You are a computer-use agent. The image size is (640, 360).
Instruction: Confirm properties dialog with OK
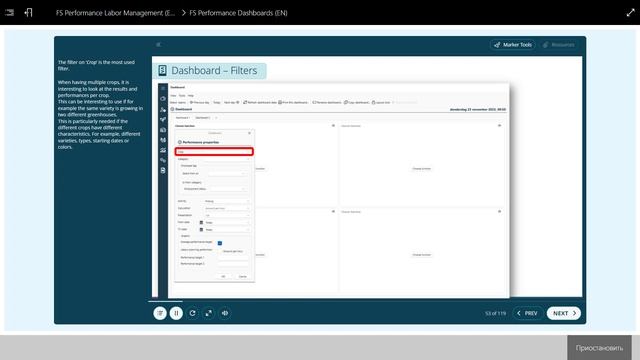[223, 276]
